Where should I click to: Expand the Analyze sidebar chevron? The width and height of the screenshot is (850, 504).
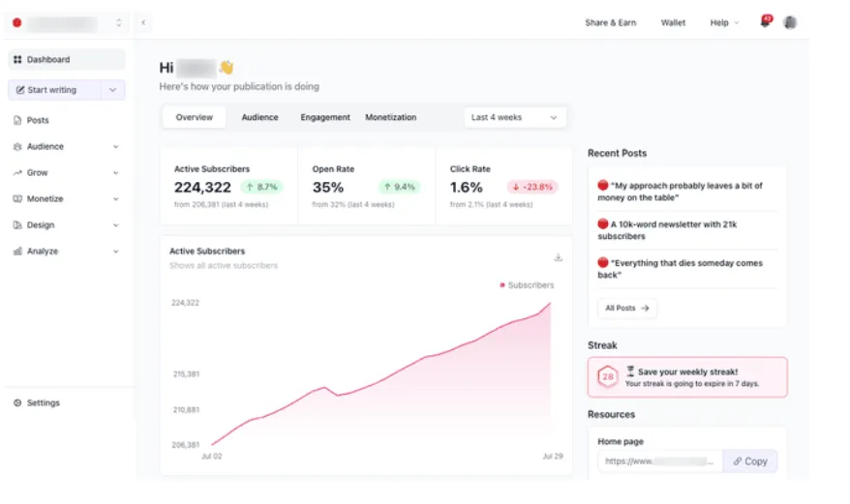[x=115, y=251]
